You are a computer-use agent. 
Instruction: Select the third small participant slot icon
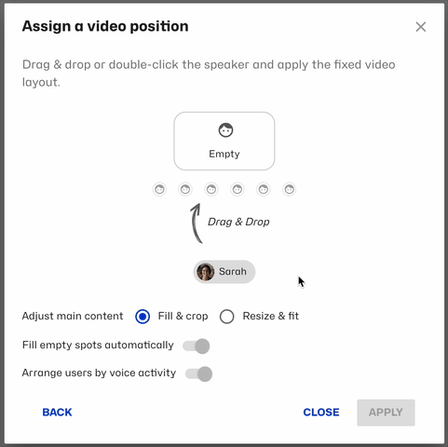211,190
